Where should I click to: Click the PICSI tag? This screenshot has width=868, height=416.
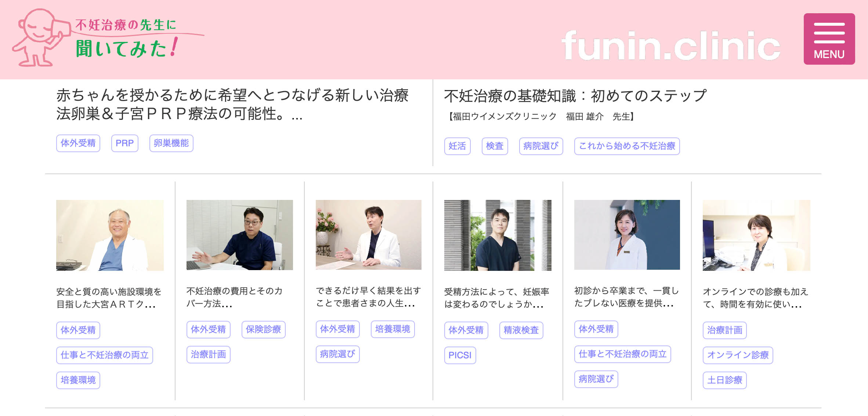click(460, 355)
